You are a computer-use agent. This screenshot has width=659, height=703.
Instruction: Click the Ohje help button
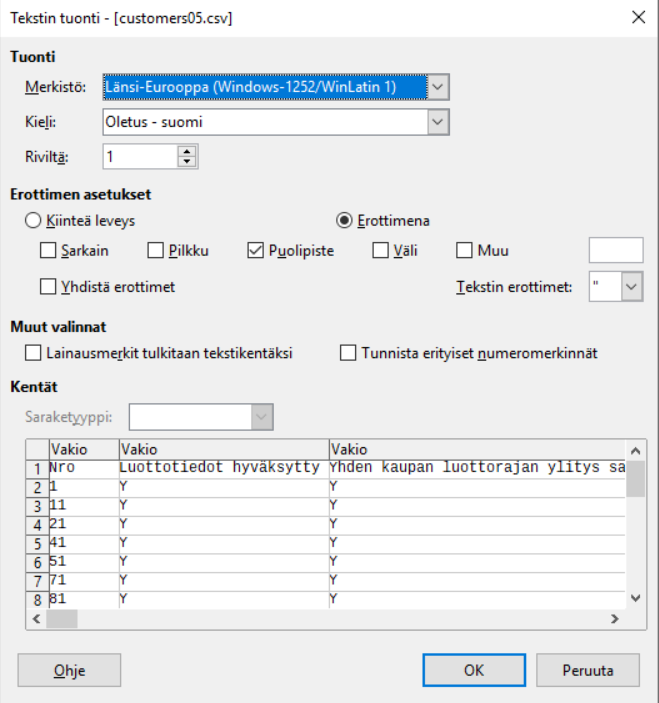69,670
